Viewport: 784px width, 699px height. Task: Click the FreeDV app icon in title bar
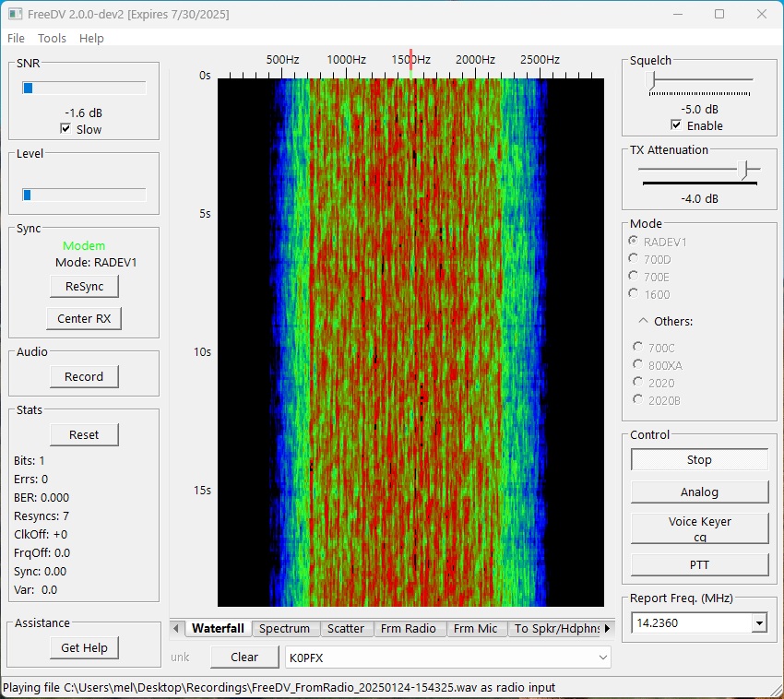pyautogui.click(x=15, y=14)
